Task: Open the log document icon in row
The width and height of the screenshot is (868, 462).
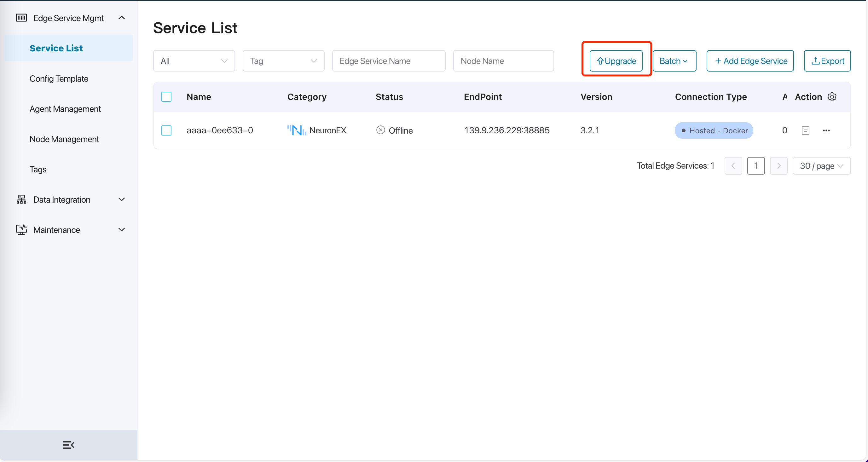Action: 805,130
